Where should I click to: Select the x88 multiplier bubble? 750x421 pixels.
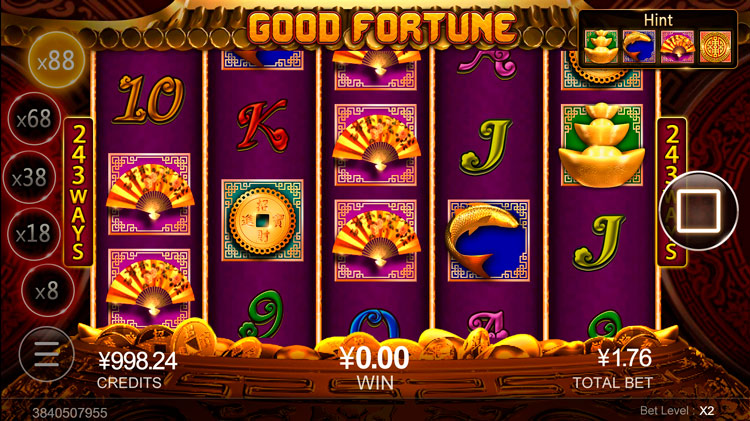tap(56, 61)
